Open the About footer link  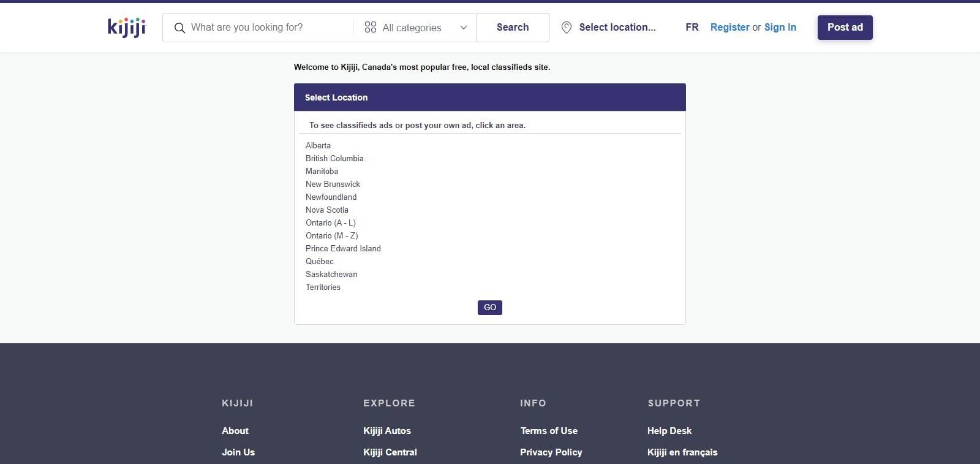tap(235, 431)
